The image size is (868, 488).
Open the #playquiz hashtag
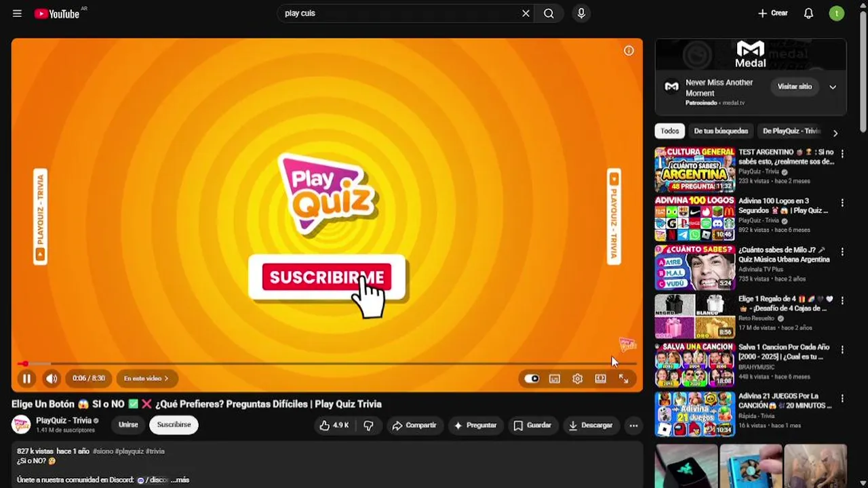pyautogui.click(x=130, y=451)
